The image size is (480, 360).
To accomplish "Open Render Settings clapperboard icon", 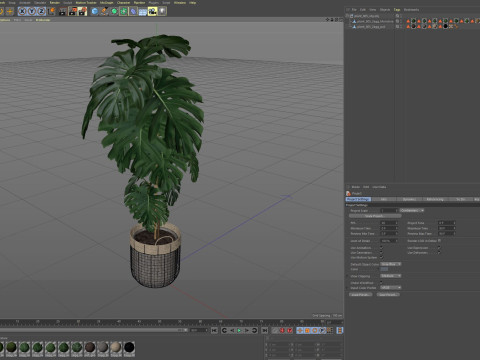I will [82, 11].
